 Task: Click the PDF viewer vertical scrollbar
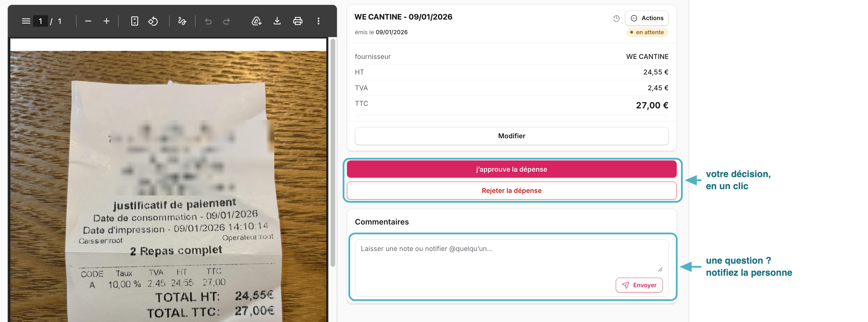(x=333, y=152)
